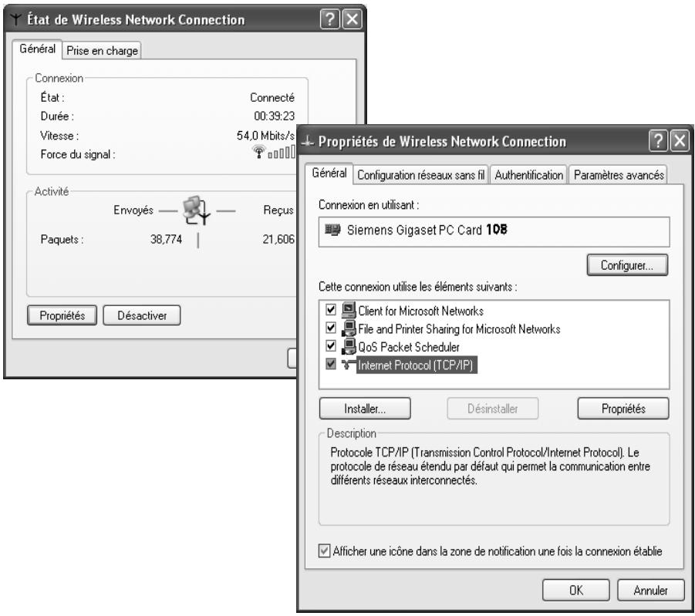Click the duration value 00:39:23

pos(274,116)
